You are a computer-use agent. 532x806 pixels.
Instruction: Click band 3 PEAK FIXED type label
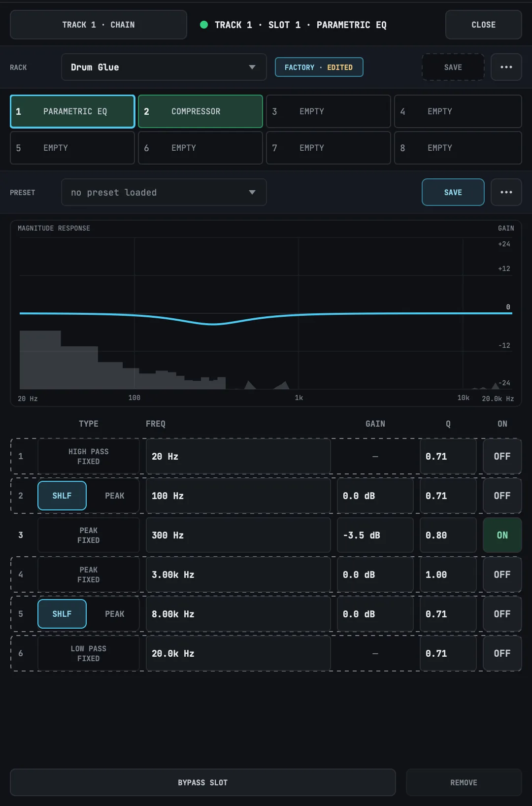point(89,535)
